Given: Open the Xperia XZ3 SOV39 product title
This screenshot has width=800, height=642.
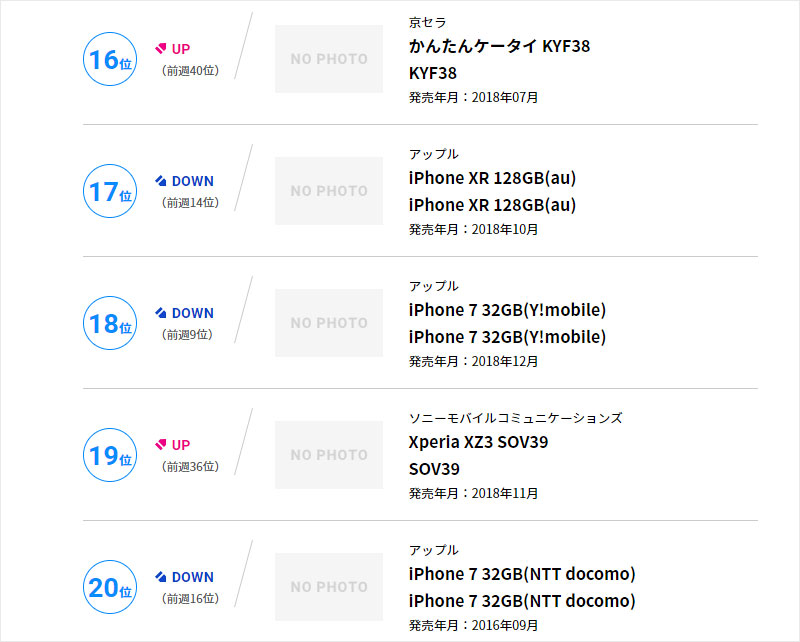Looking at the screenshot, I should point(479,442).
